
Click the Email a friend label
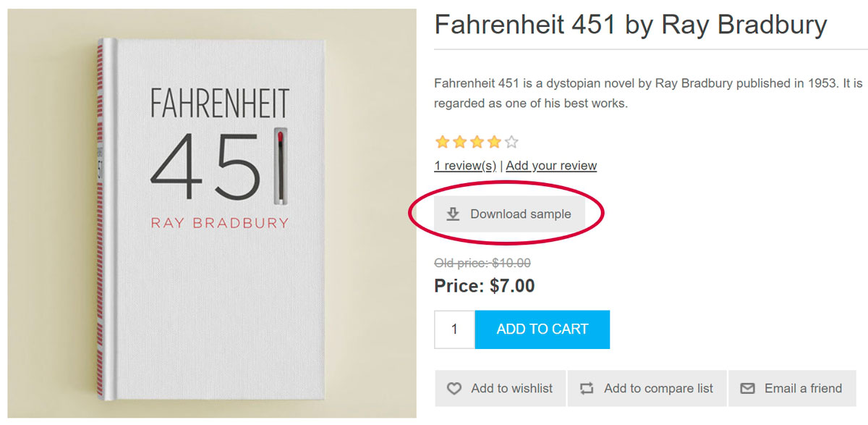click(803, 389)
